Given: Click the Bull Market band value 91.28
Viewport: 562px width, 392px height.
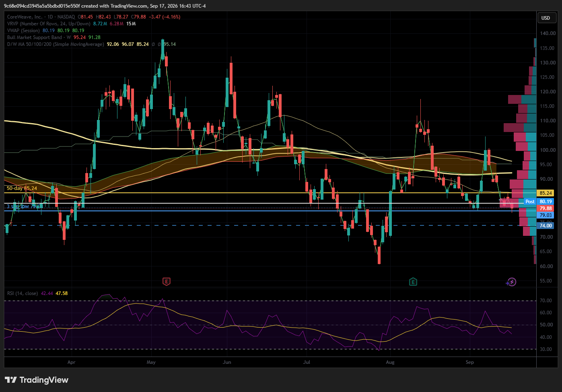Looking at the screenshot, I should (95, 37).
